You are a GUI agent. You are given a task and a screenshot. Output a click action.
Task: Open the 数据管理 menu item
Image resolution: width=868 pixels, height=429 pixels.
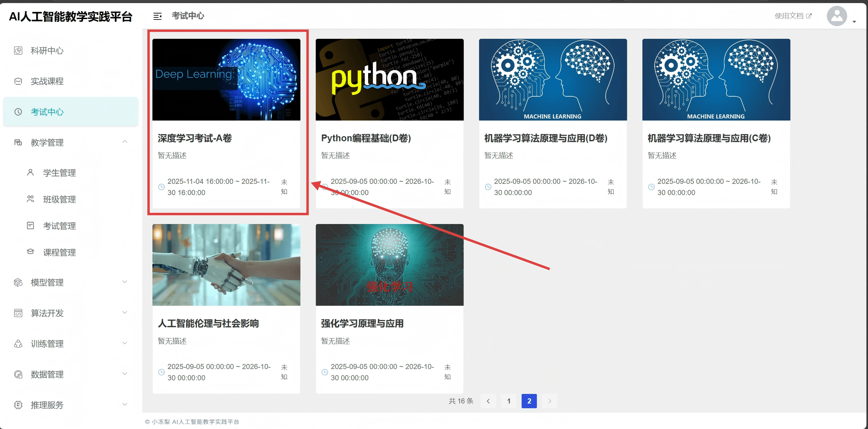pos(47,375)
